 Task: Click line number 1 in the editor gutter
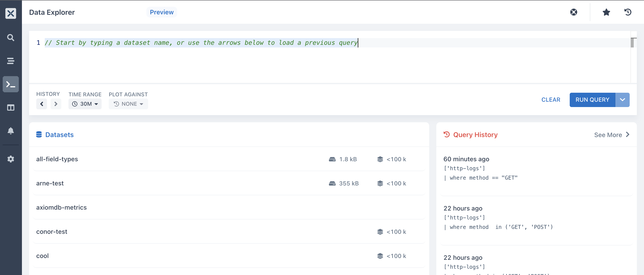[x=38, y=43]
